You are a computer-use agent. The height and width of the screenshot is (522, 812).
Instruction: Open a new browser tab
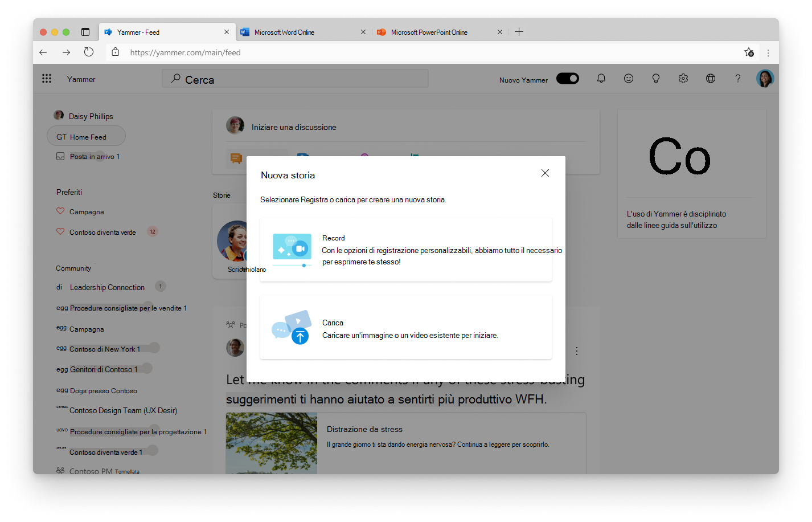pyautogui.click(x=519, y=32)
